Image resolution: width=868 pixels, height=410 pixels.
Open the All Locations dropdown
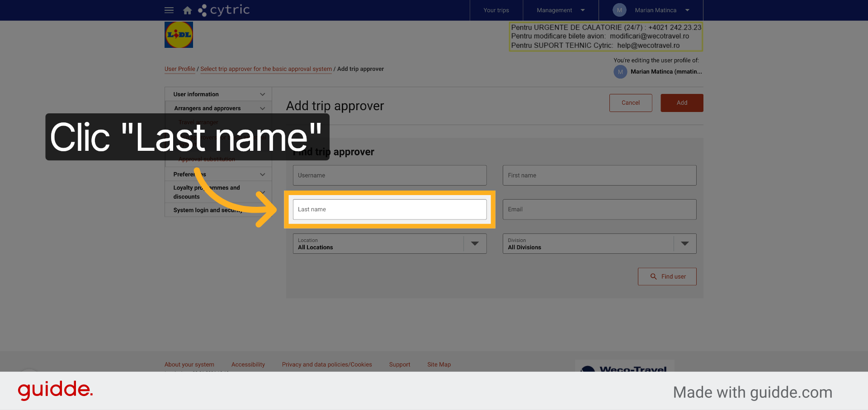390,243
